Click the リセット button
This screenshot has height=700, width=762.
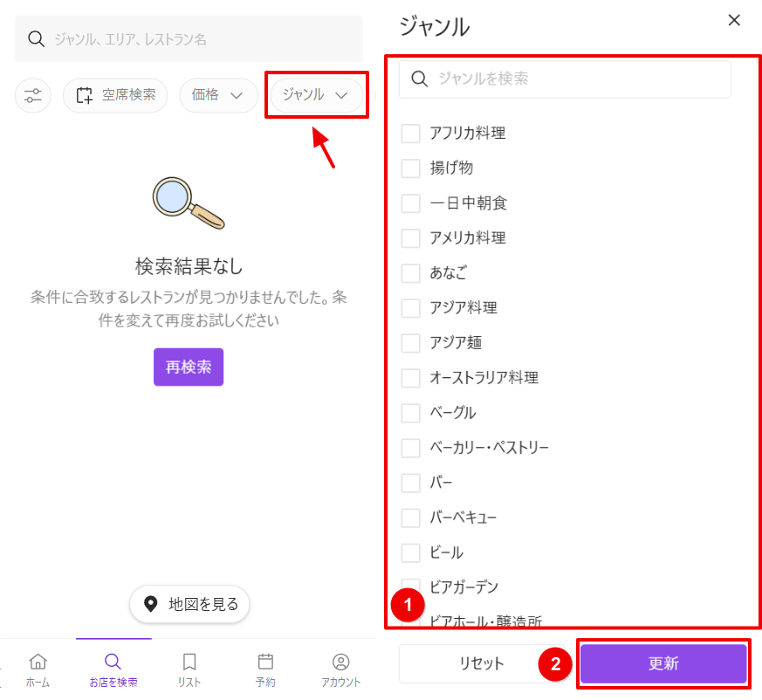coord(482,663)
